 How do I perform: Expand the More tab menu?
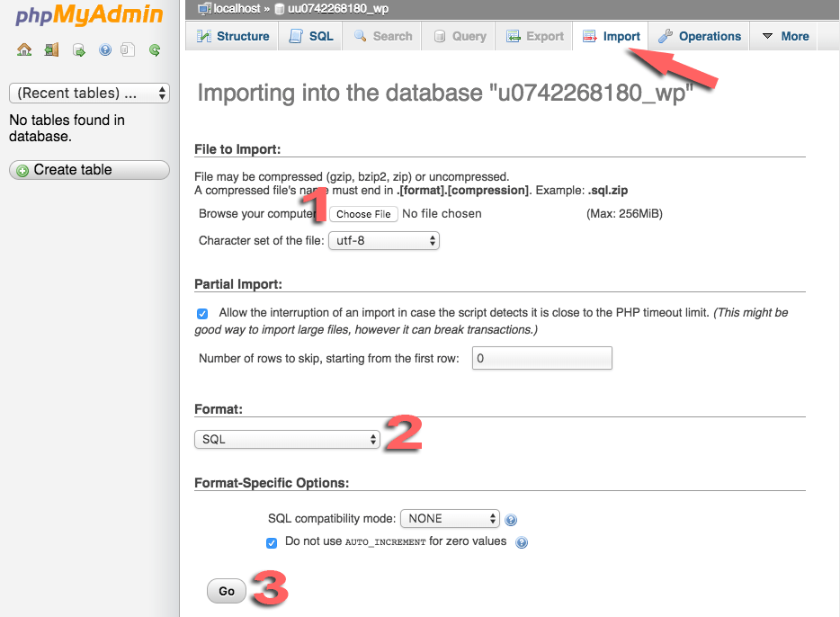[x=784, y=36]
